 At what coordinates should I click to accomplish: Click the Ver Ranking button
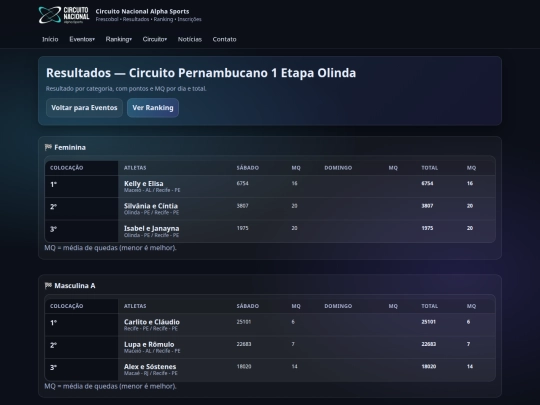coord(153,108)
